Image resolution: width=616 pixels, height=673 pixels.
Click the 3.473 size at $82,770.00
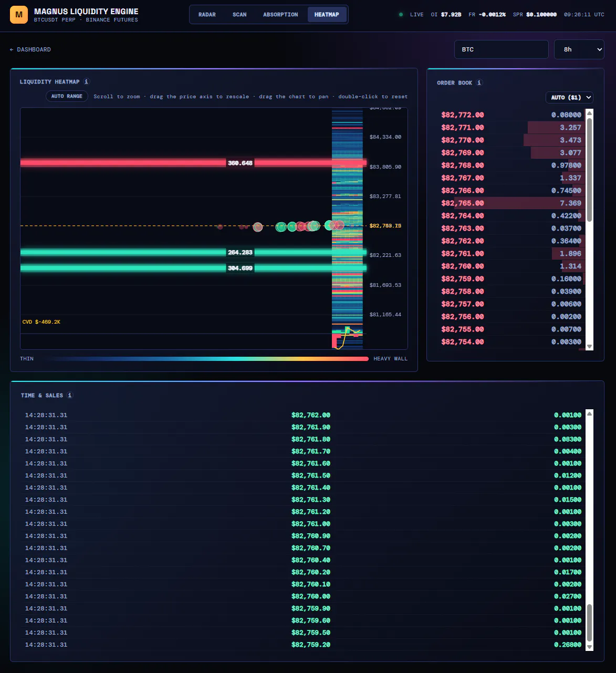click(570, 140)
